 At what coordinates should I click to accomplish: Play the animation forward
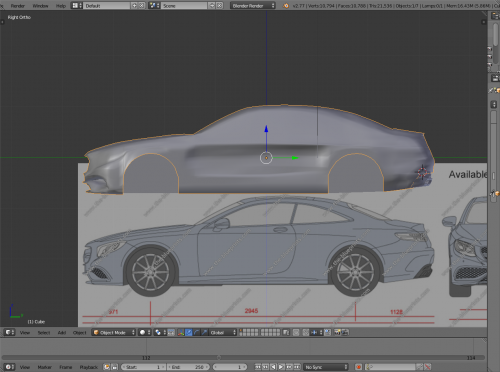click(281, 367)
